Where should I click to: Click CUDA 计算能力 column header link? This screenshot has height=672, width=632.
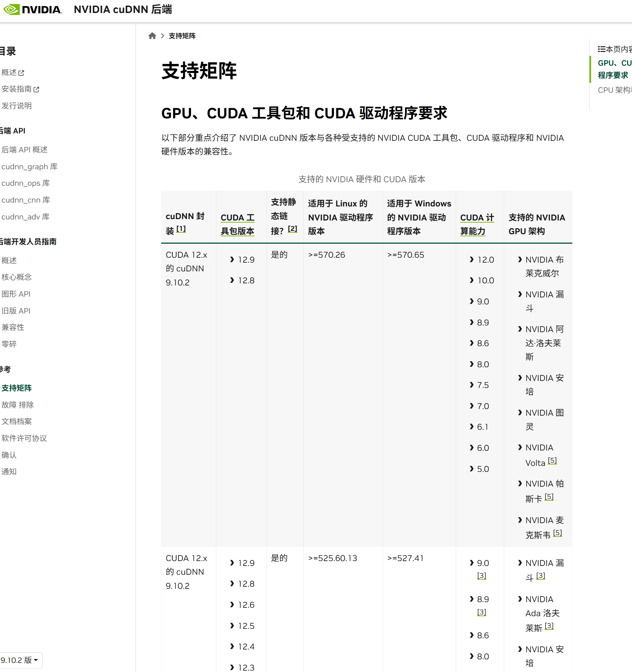coord(477,224)
